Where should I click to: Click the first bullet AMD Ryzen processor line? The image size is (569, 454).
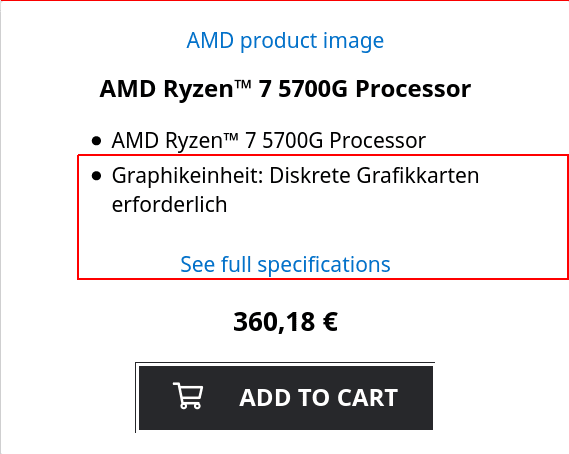click(269, 140)
